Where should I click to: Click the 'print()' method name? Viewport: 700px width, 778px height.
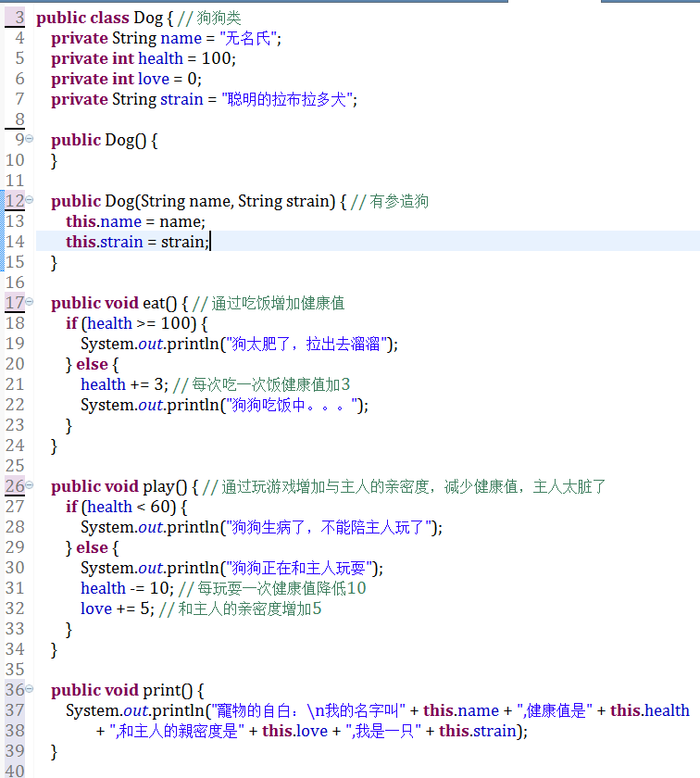click(x=168, y=691)
